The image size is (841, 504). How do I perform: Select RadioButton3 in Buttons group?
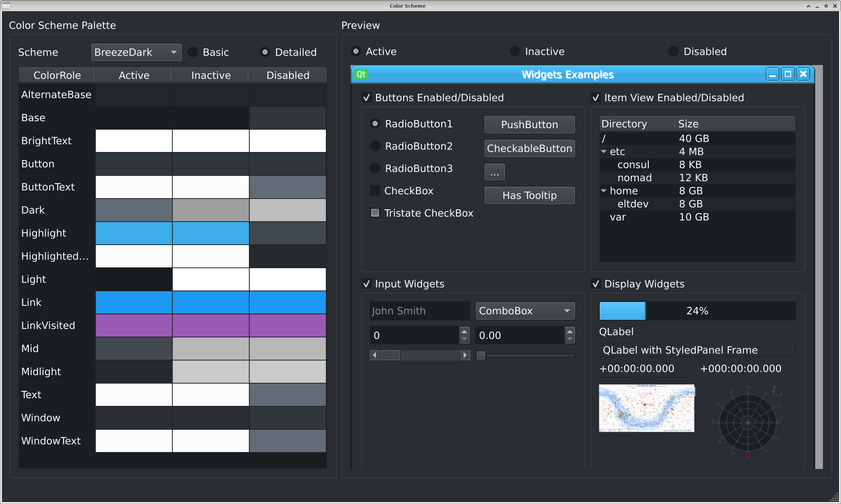tap(375, 168)
